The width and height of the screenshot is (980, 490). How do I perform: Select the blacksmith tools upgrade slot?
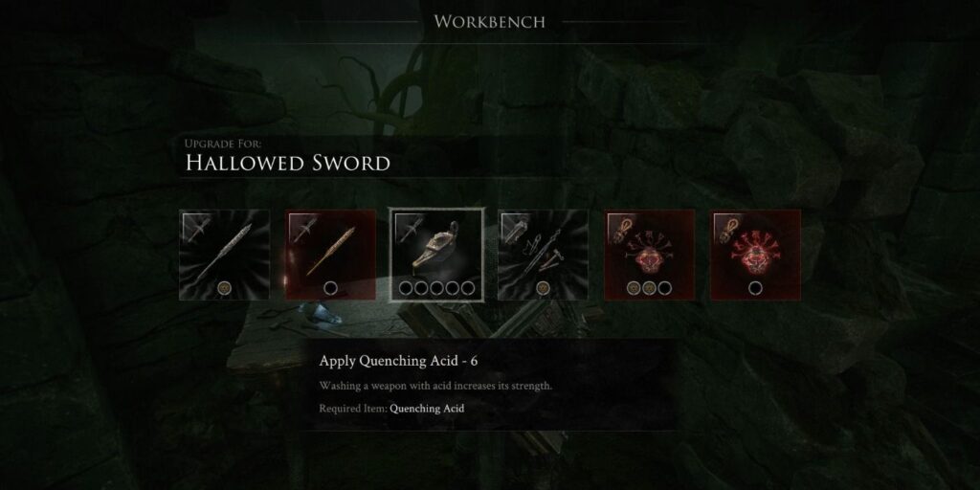click(x=544, y=255)
